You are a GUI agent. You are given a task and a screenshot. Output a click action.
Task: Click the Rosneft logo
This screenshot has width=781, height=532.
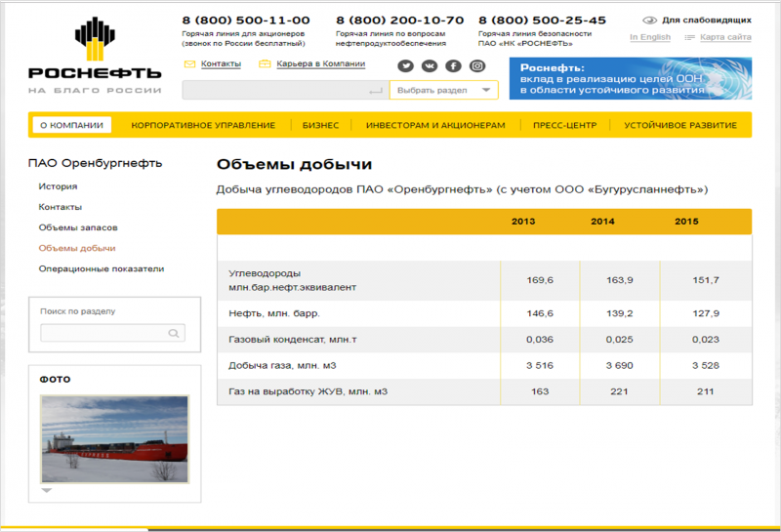pos(95,55)
